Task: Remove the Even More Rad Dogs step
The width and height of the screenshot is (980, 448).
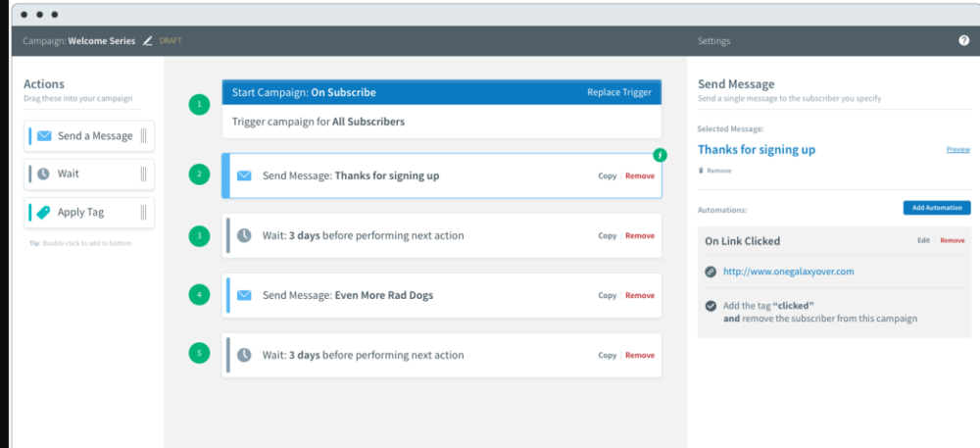Action: point(640,296)
